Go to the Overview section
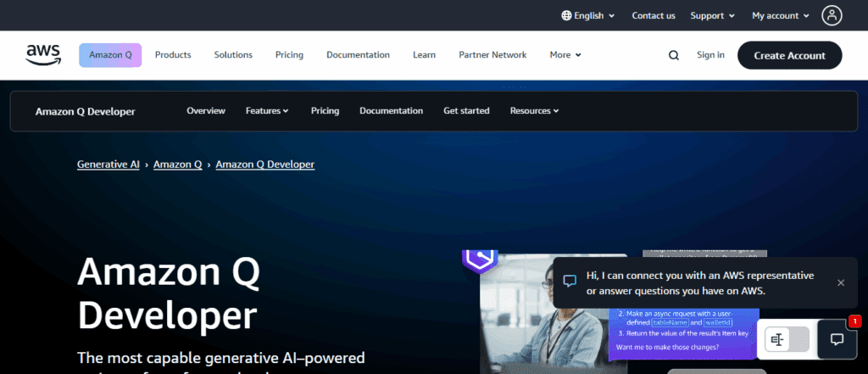This screenshot has height=374, width=868. point(206,111)
